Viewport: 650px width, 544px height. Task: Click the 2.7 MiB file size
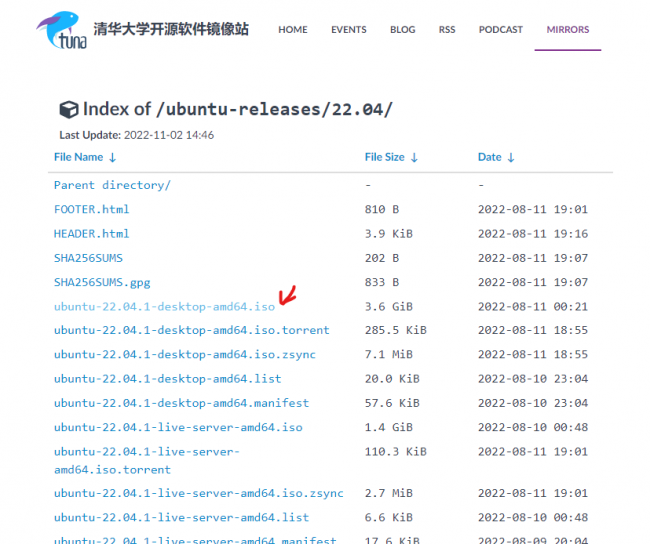(389, 493)
